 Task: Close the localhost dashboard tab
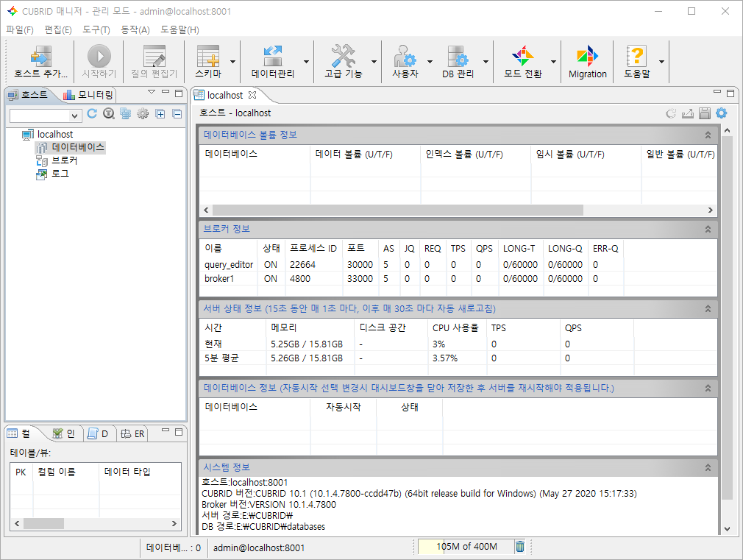pyautogui.click(x=252, y=95)
